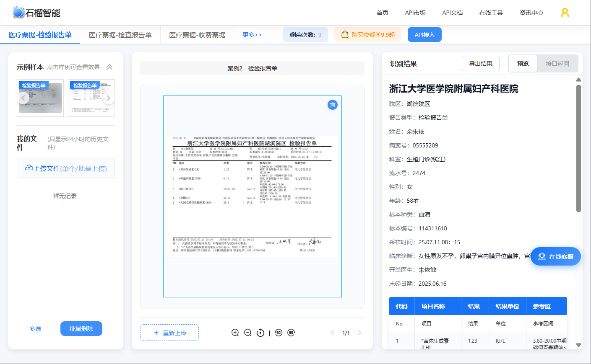Select the 医疗票据-检查报告单 tab
This screenshot has width=591, height=364.
click(120, 35)
